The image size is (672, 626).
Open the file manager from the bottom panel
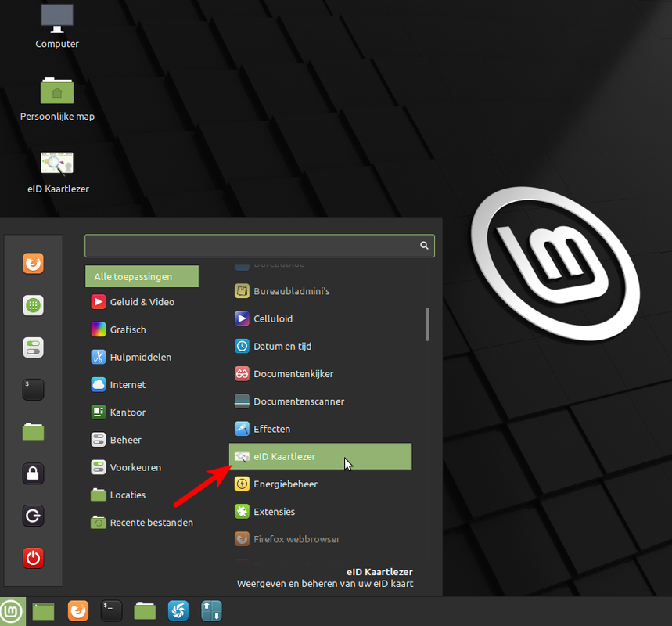click(145, 611)
